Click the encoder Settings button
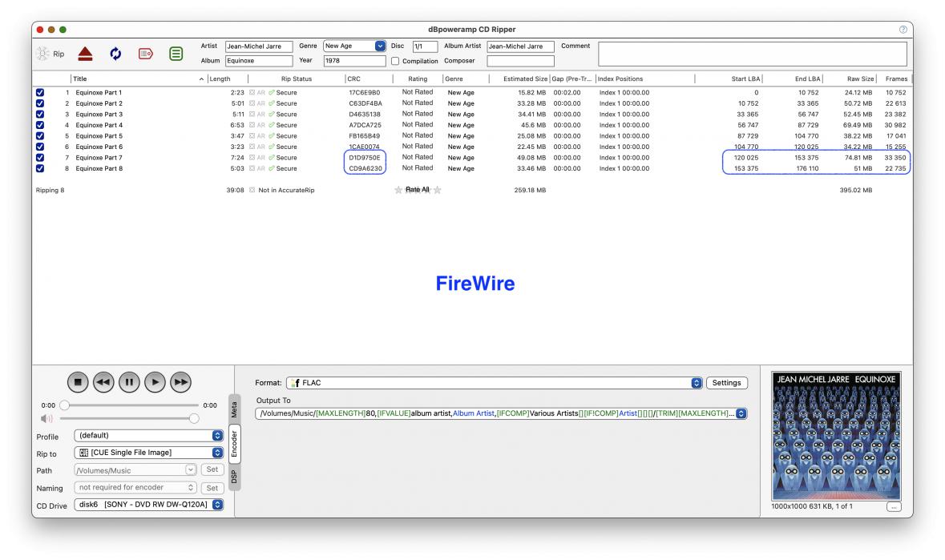Screen dimensions: 945x560 [726, 383]
